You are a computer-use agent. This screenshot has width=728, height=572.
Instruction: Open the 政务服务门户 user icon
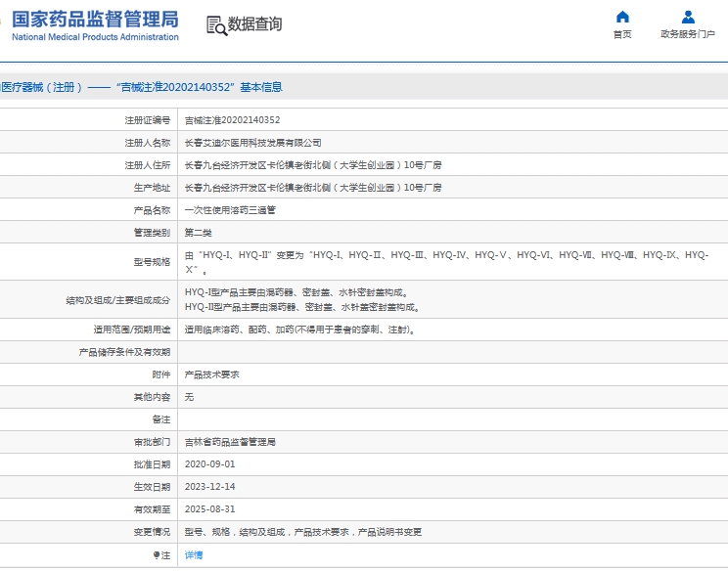click(688, 18)
